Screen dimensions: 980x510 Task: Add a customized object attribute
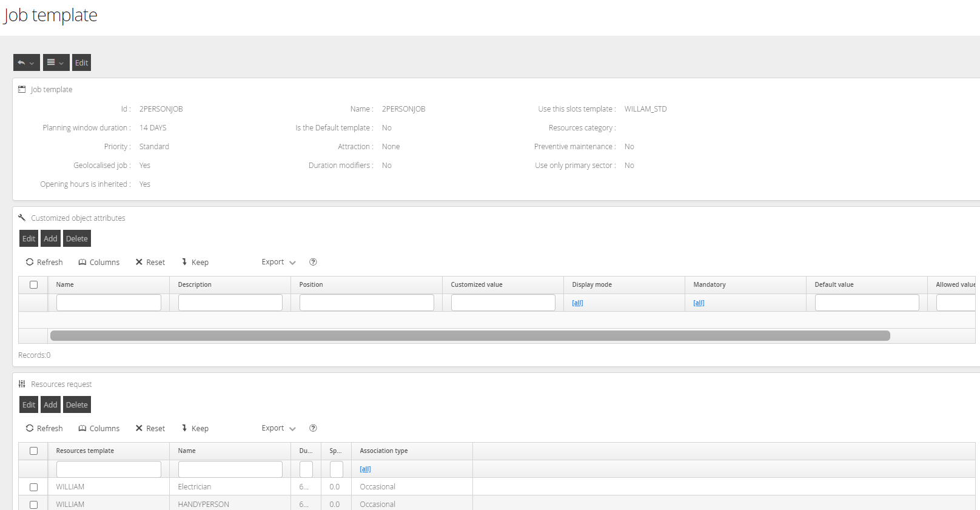[50, 238]
